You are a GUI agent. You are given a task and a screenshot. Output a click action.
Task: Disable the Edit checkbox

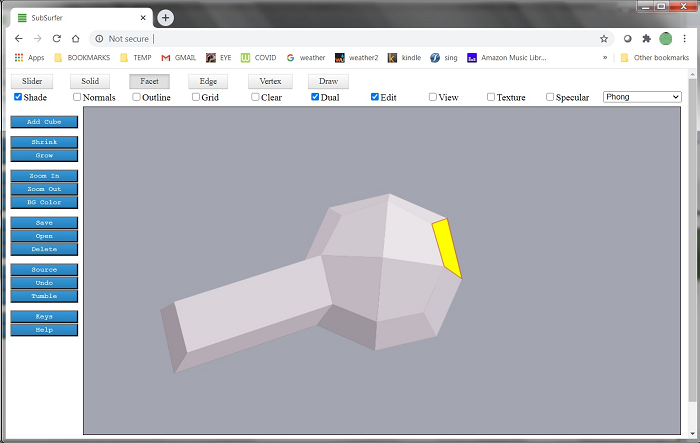tap(375, 97)
